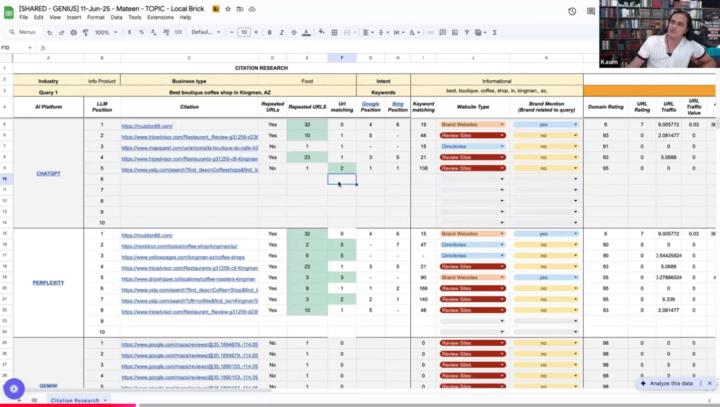The height and width of the screenshot is (407, 720).
Task: Open the text color picker
Action: coord(306,33)
